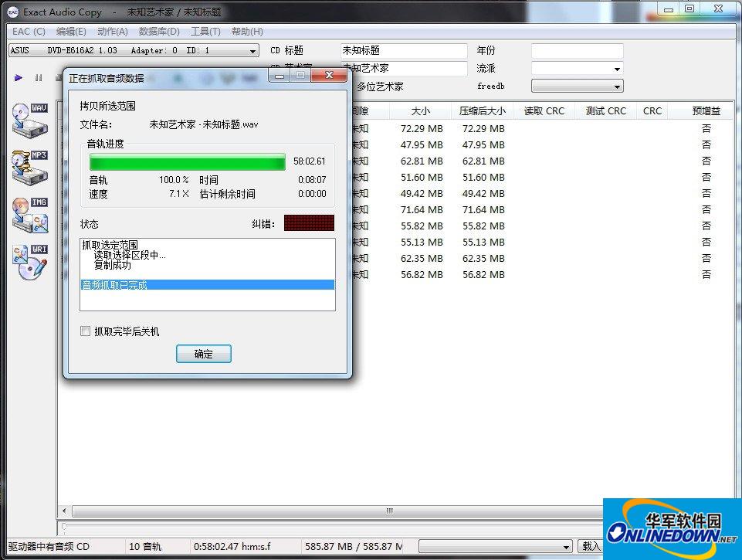Minimize the extraction dialog window
The width and height of the screenshot is (742, 560).
pos(280,76)
